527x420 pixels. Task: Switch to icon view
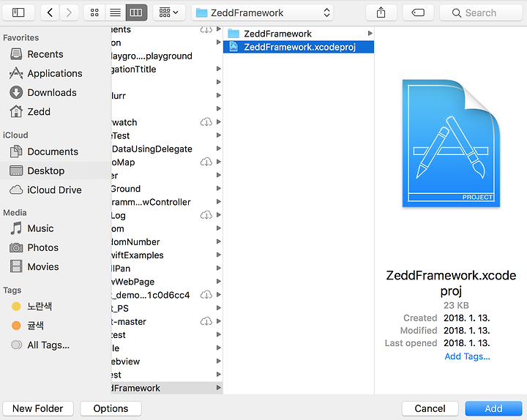[x=94, y=12]
